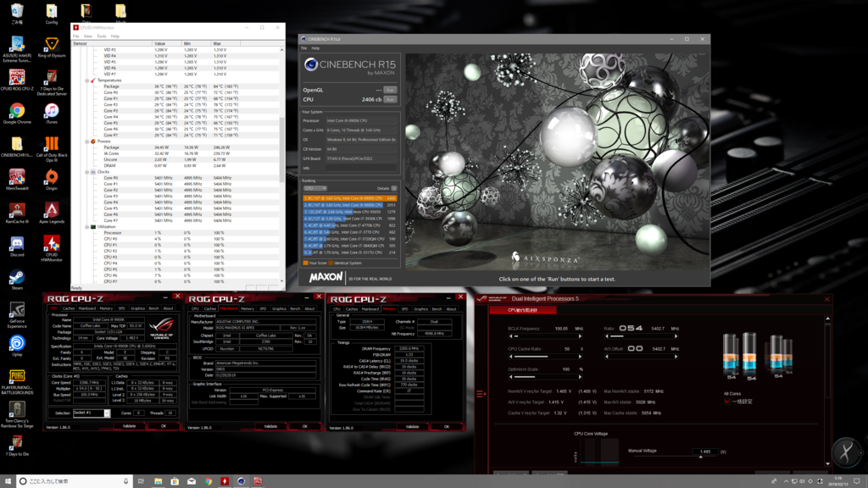Collapse the Clocks section in HWMonitor

coord(87,172)
